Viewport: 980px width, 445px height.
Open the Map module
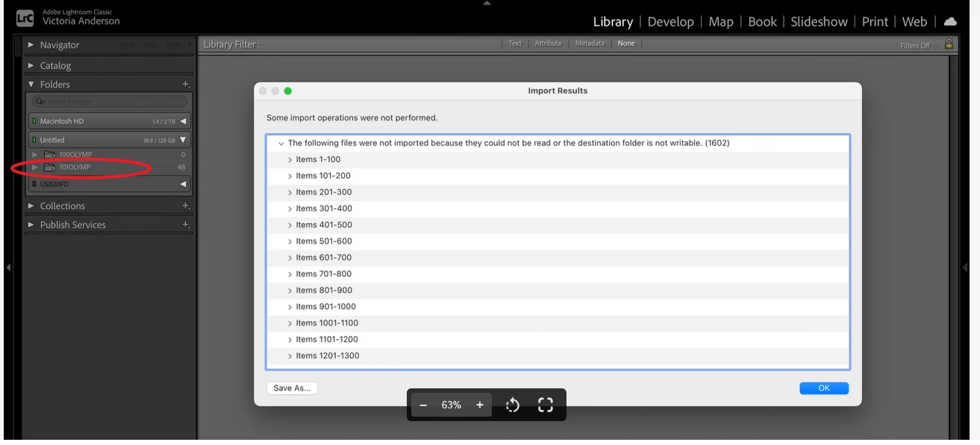click(721, 22)
